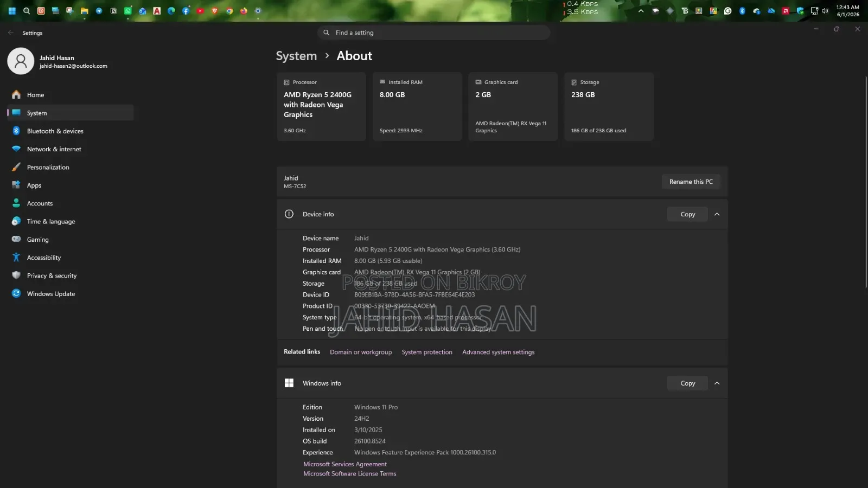
Task: Launch Brave browser from taskbar
Action: tap(215, 11)
